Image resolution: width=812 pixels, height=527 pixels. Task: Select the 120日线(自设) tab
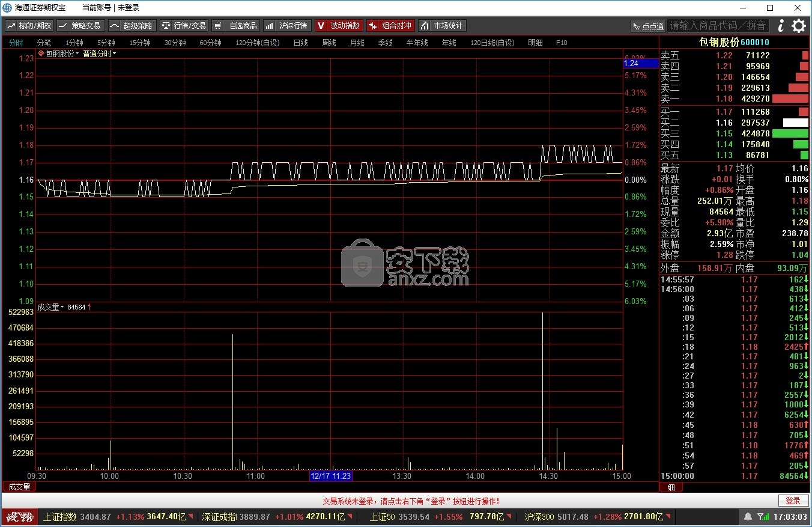click(492, 43)
